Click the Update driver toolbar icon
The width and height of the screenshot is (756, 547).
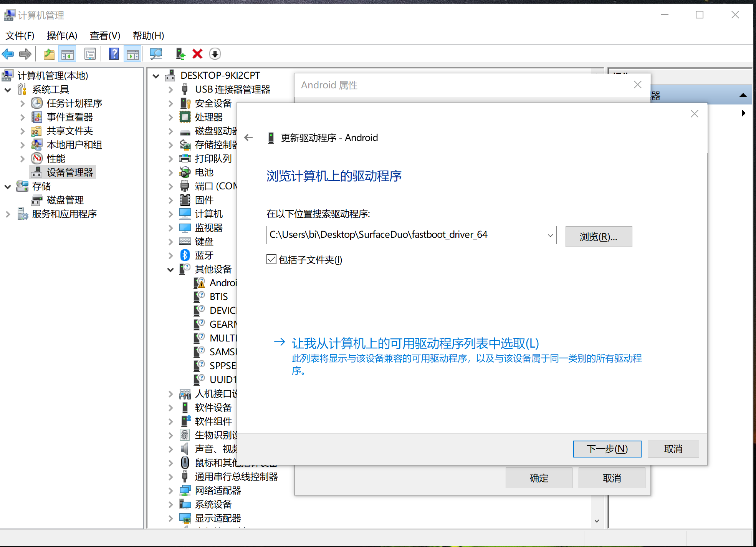coord(180,54)
